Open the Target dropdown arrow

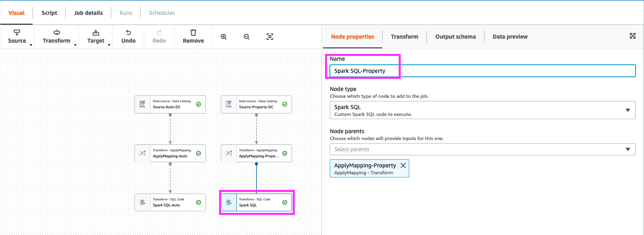109,45
